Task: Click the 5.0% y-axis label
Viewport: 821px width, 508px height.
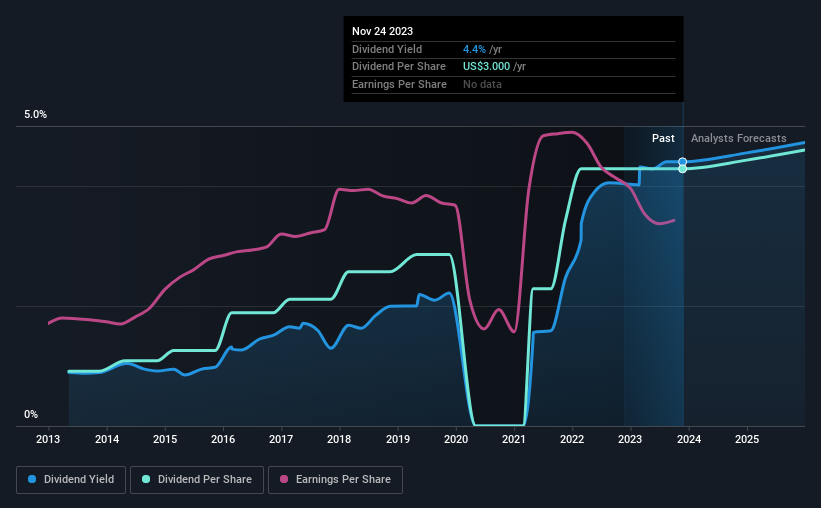Action: pyautogui.click(x=35, y=114)
